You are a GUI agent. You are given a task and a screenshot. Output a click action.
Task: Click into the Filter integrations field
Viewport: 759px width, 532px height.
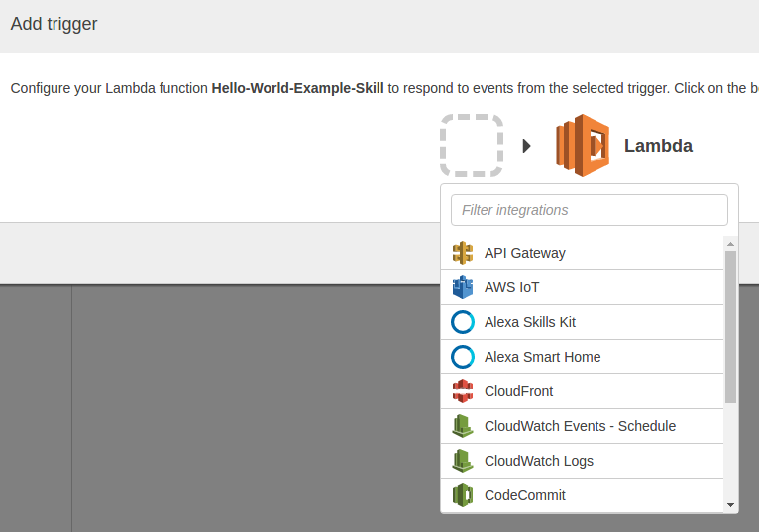pyautogui.click(x=590, y=210)
